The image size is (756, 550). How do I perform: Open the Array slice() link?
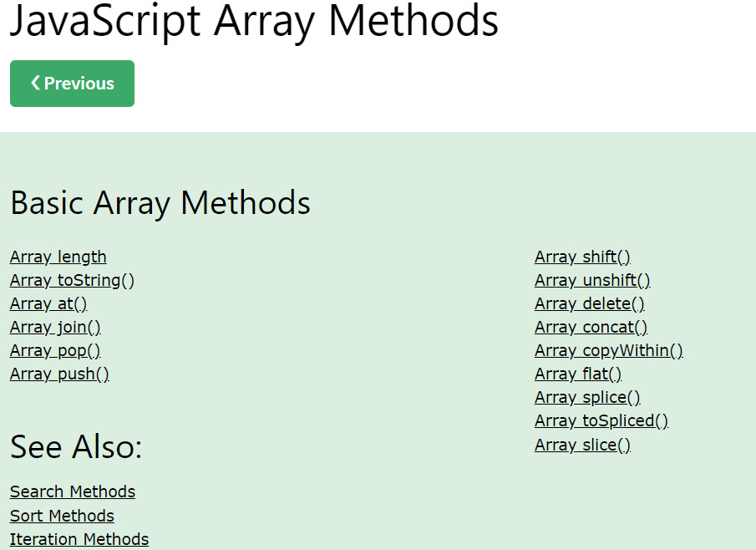(x=582, y=445)
